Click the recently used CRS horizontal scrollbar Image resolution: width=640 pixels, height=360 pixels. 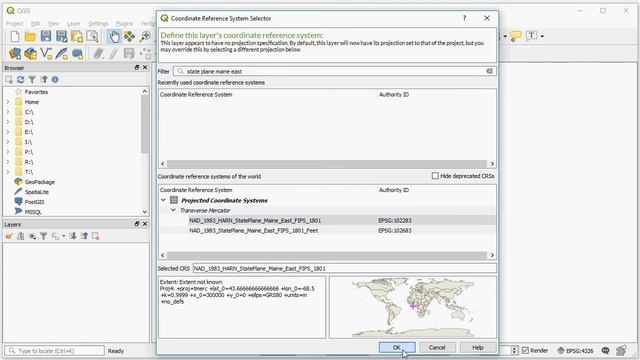coord(327,163)
